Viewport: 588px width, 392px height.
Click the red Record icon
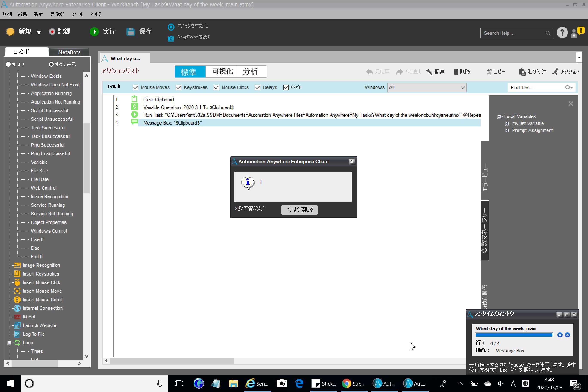pyautogui.click(x=52, y=32)
